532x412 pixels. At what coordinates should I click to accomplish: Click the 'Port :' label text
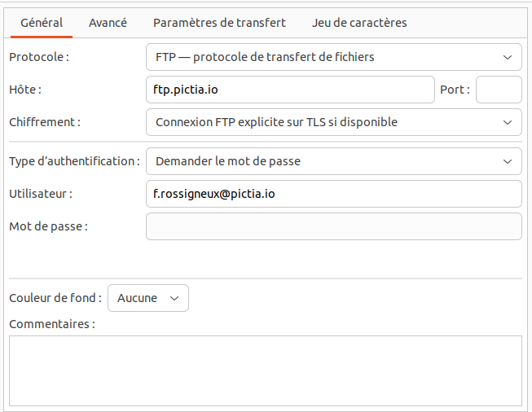click(455, 90)
